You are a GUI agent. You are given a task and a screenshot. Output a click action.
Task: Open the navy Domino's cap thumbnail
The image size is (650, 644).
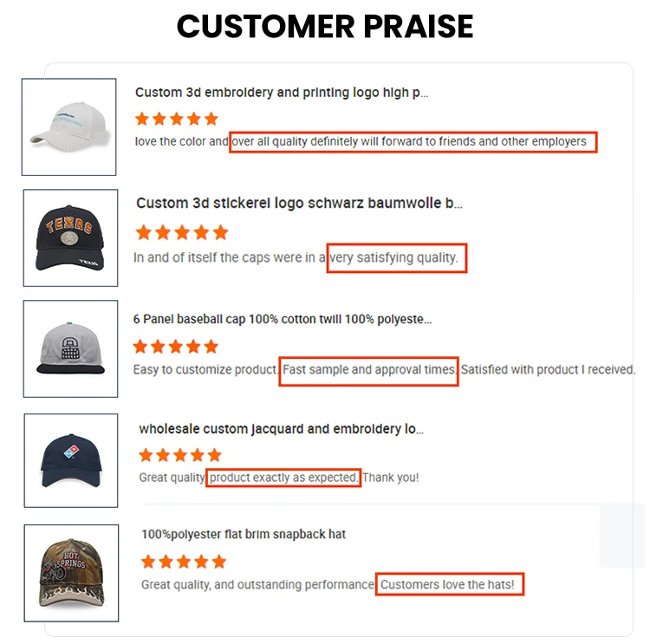click(71, 459)
